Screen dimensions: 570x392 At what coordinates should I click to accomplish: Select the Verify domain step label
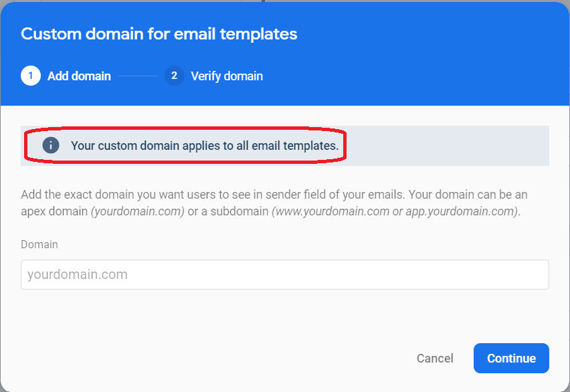(x=227, y=76)
